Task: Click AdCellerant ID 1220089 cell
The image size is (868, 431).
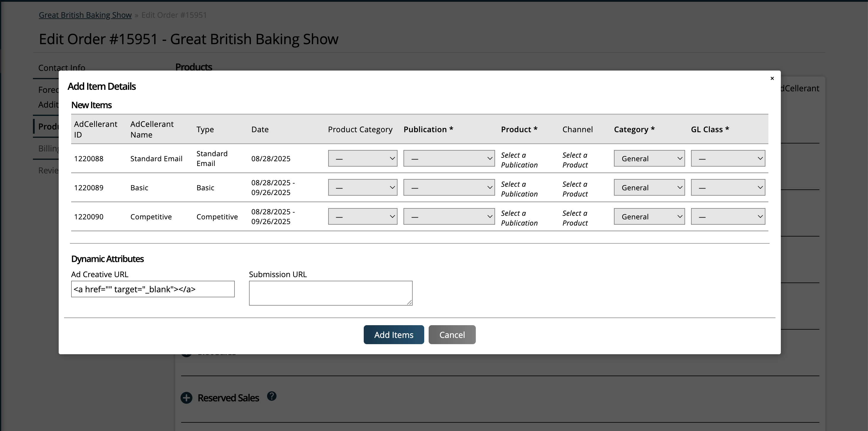Action: coord(89,188)
